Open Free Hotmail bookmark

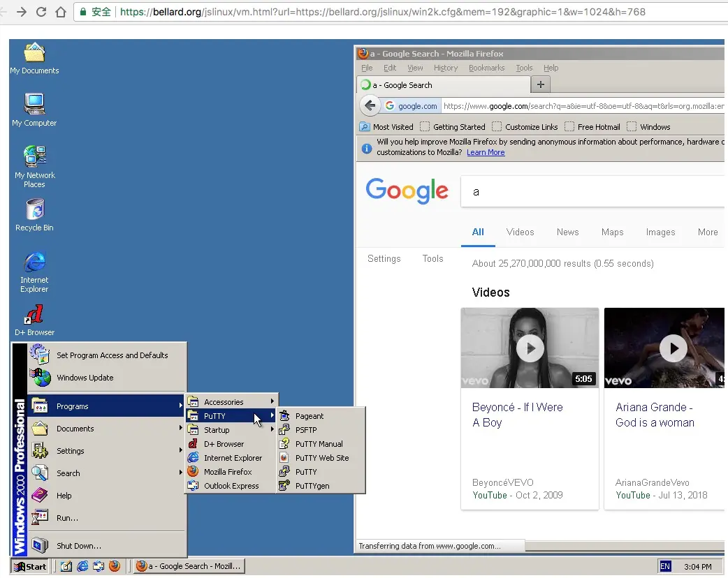592,126
